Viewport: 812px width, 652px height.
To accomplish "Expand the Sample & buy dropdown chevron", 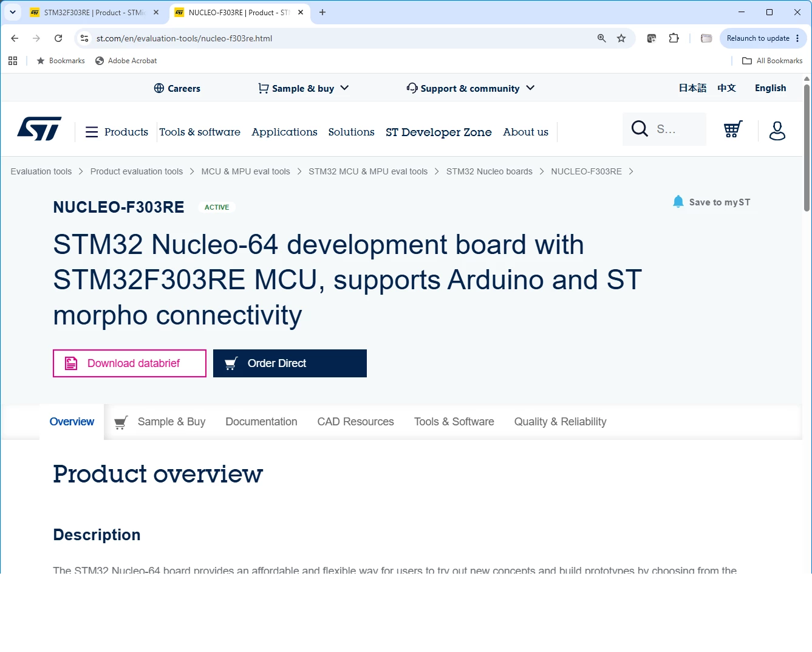I will pos(344,88).
